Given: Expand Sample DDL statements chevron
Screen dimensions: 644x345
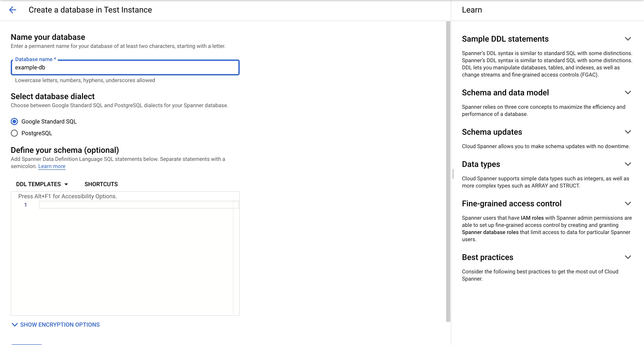Looking at the screenshot, I should (x=628, y=39).
